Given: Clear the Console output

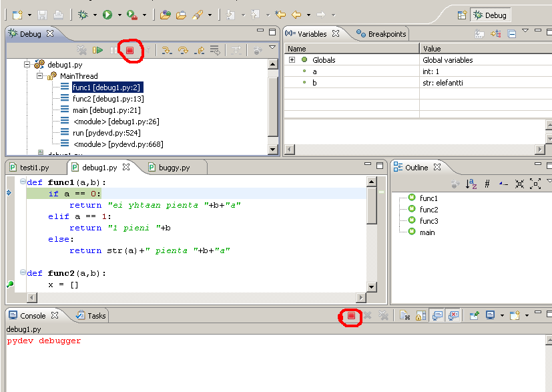Looking at the screenshot, I should click(x=404, y=316).
